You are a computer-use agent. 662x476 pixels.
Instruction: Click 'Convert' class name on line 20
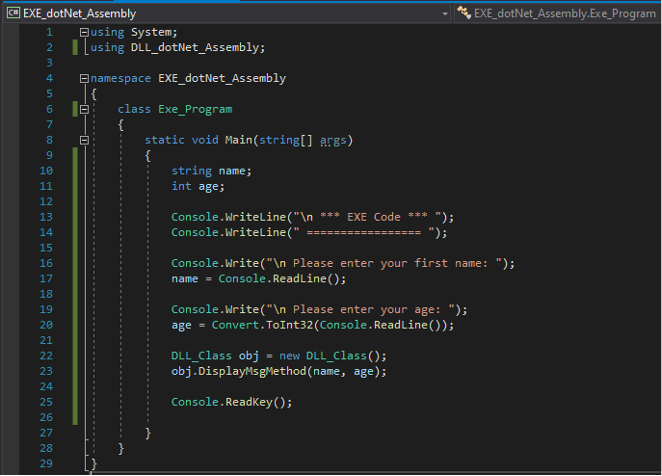point(235,325)
